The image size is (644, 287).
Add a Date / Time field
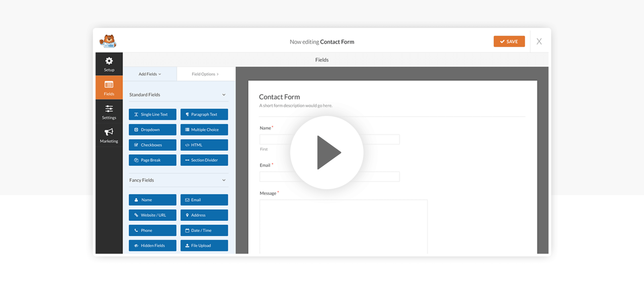click(x=204, y=230)
